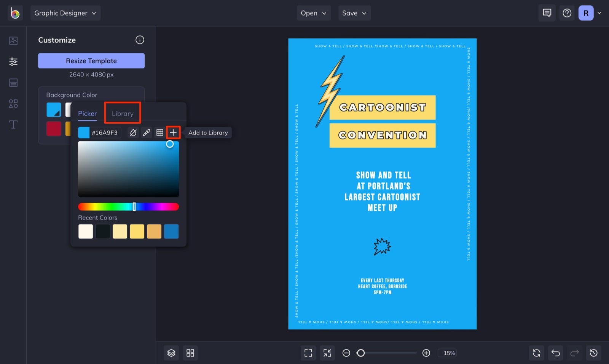The width and height of the screenshot is (609, 364).
Task: Open the Graphic Designer mode dropdown
Action: pyautogui.click(x=65, y=13)
